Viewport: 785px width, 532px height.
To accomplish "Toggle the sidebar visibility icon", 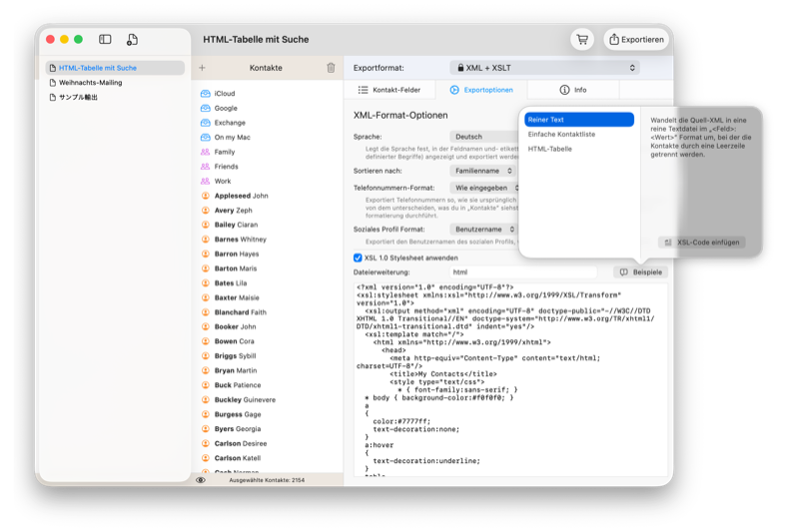I will coord(105,39).
